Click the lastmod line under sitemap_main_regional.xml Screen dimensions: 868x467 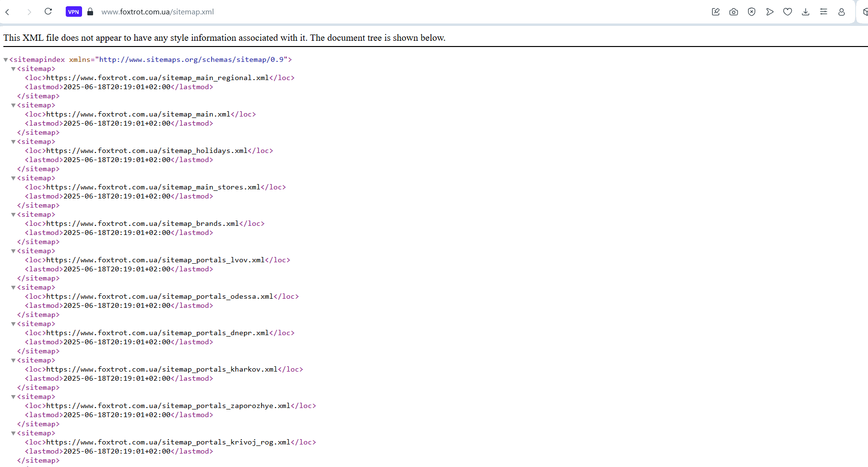pos(119,87)
